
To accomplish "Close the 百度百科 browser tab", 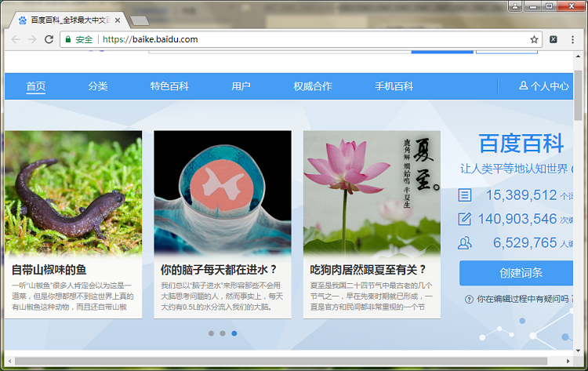I will pyautogui.click(x=118, y=20).
